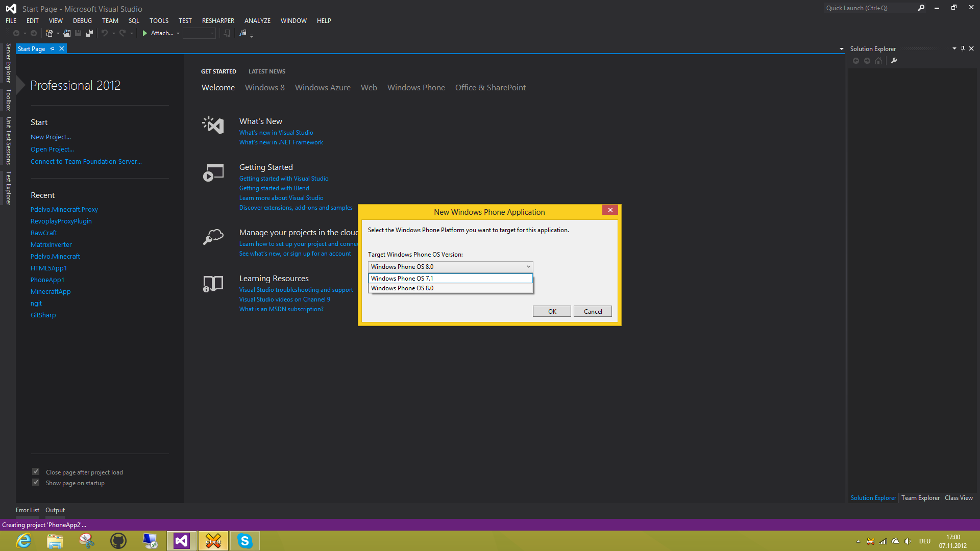The width and height of the screenshot is (980, 551).
Task: Close the Start Page tab
Action: pos(62,48)
